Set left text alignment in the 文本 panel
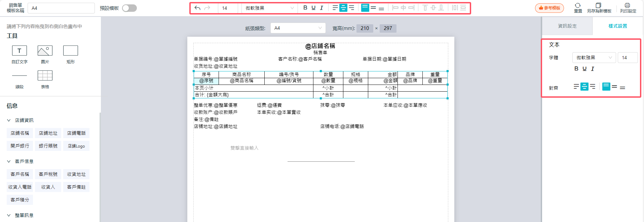644x222 pixels. [x=576, y=87]
